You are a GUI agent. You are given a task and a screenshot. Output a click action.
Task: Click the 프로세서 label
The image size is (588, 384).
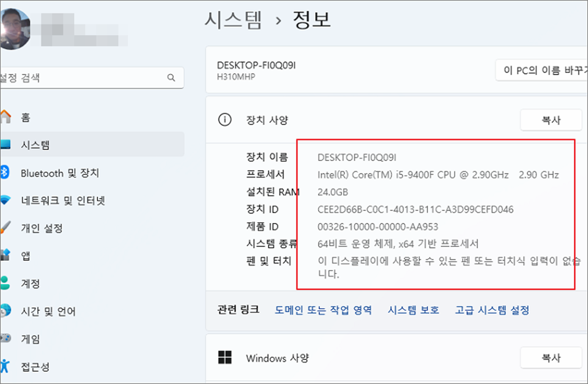click(x=265, y=174)
